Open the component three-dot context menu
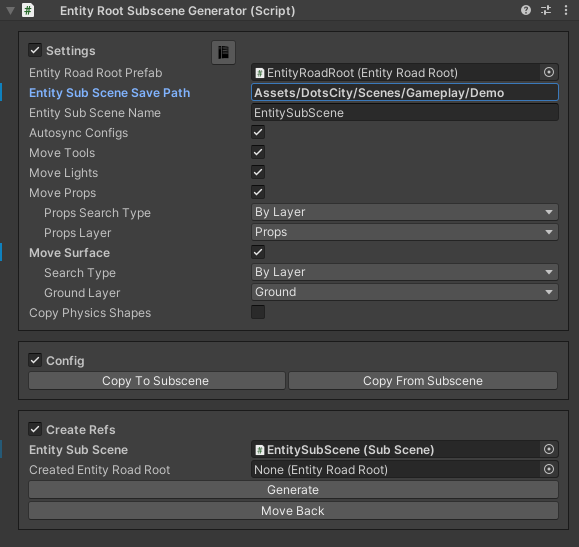The height and width of the screenshot is (547, 579). point(566,10)
